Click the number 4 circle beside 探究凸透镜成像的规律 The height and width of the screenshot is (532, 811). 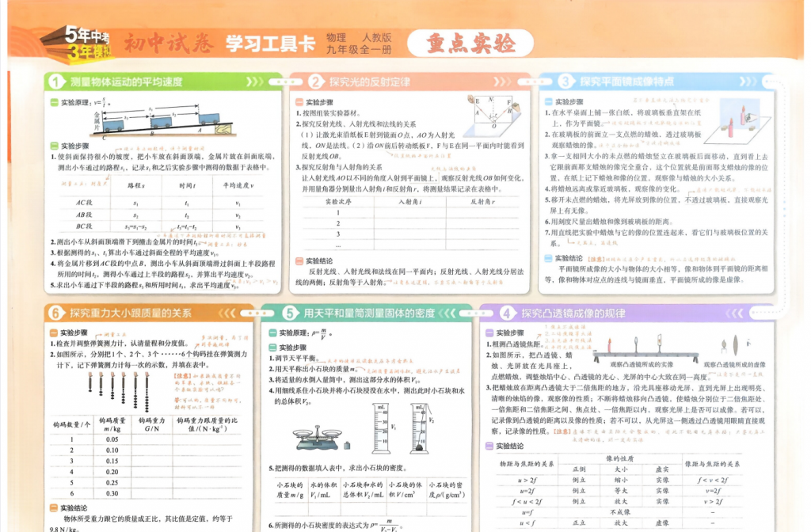pos(507,313)
